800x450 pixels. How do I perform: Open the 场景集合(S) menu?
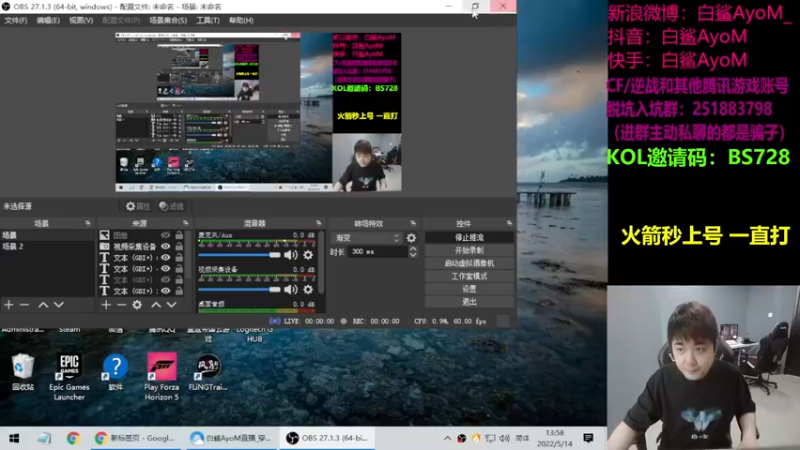pyautogui.click(x=168, y=20)
